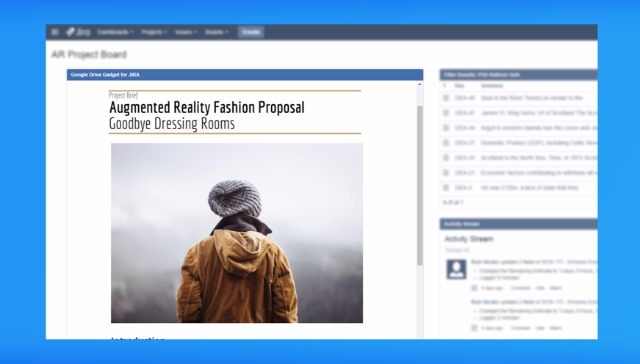The height and width of the screenshot is (364, 640).
Task: Sort by the Summary column header
Action: (x=492, y=86)
